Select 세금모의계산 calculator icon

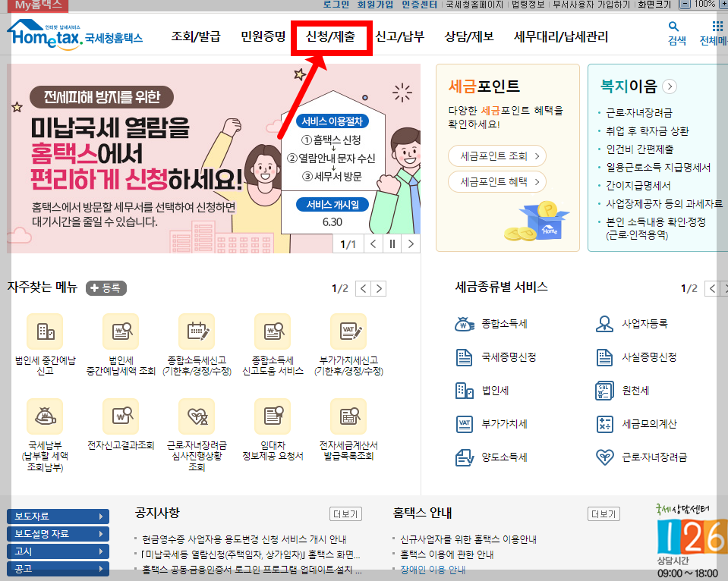tap(604, 424)
